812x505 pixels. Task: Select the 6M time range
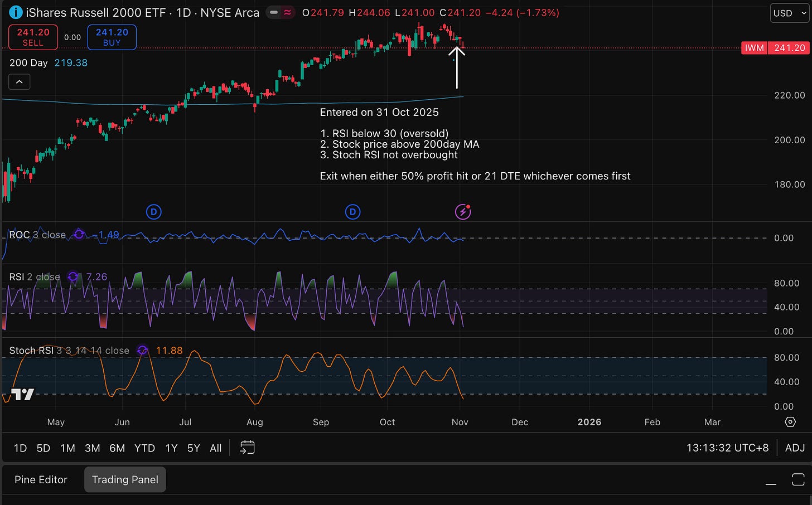(x=117, y=448)
